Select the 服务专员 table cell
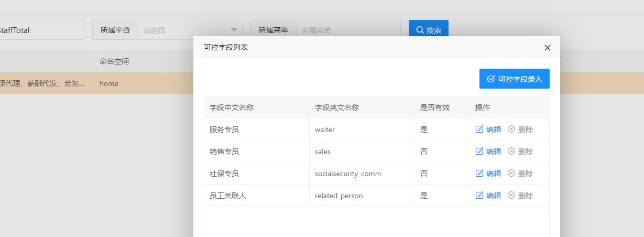Image resolution: width=644 pixels, height=237 pixels. [224, 130]
